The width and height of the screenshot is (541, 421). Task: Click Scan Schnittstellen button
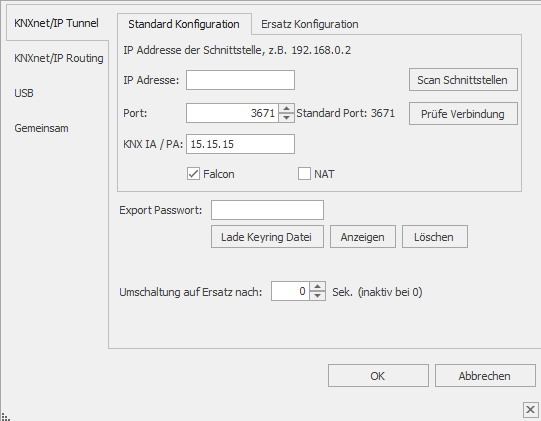pyautogui.click(x=463, y=80)
